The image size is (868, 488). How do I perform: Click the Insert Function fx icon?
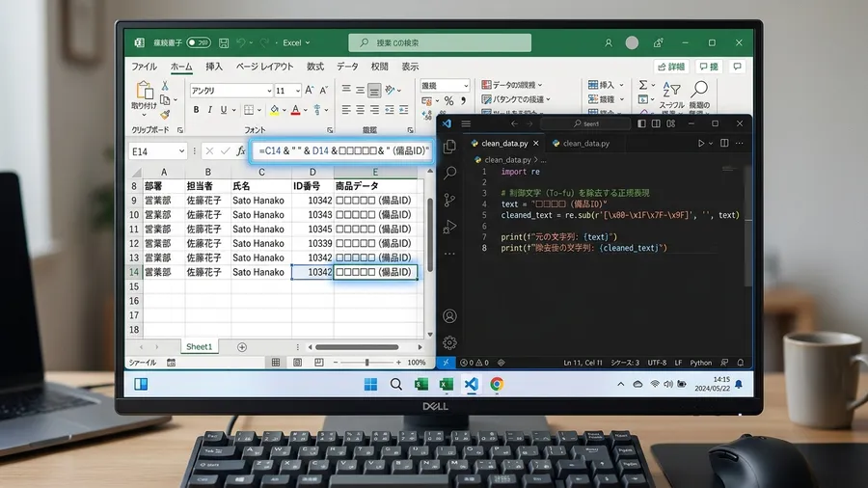point(241,150)
